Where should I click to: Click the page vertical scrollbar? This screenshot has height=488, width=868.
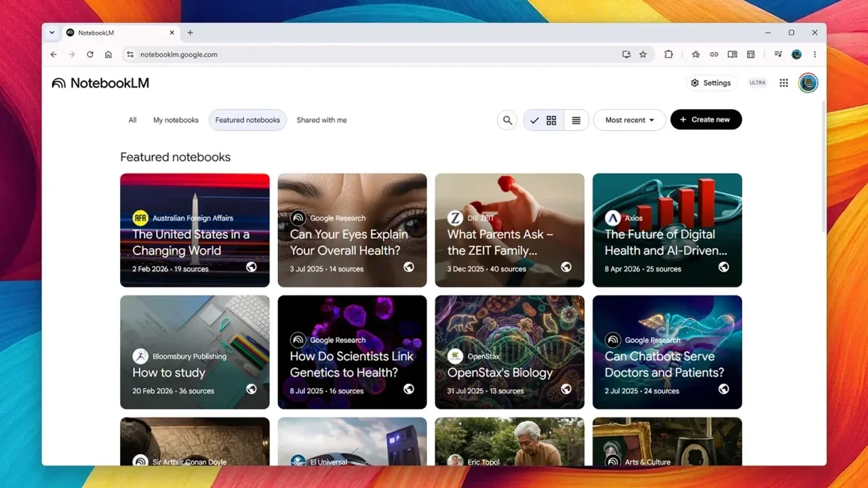[823, 166]
